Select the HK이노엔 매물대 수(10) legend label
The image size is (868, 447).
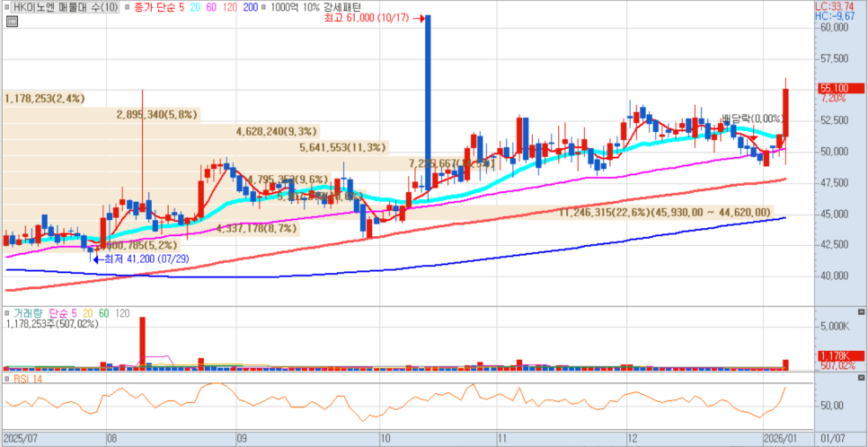pos(65,7)
